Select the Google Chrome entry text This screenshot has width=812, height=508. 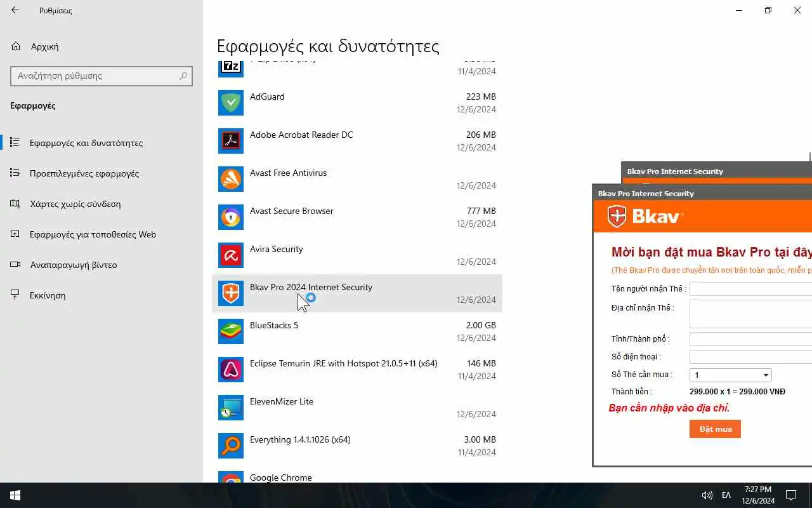pyautogui.click(x=281, y=478)
